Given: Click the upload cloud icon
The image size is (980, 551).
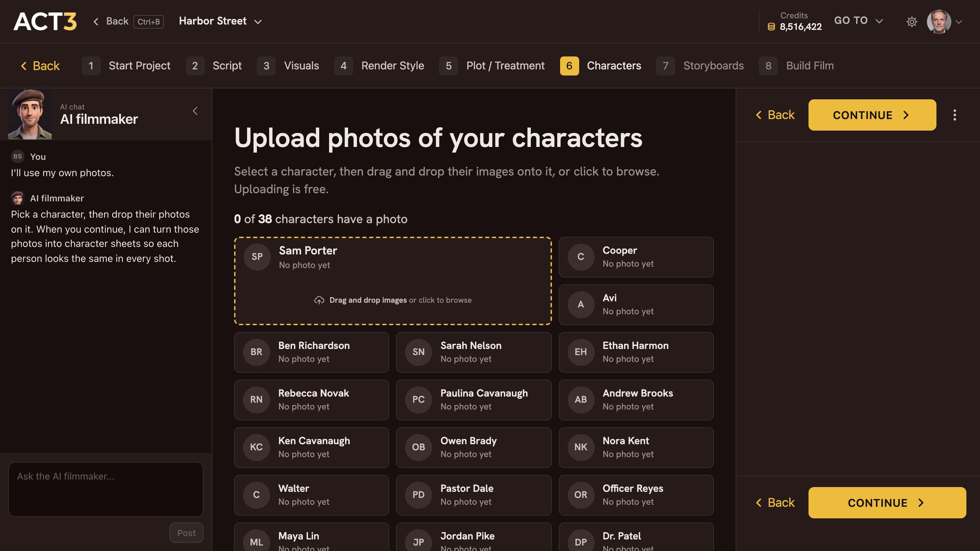Looking at the screenshot, I should pos(319,300).
